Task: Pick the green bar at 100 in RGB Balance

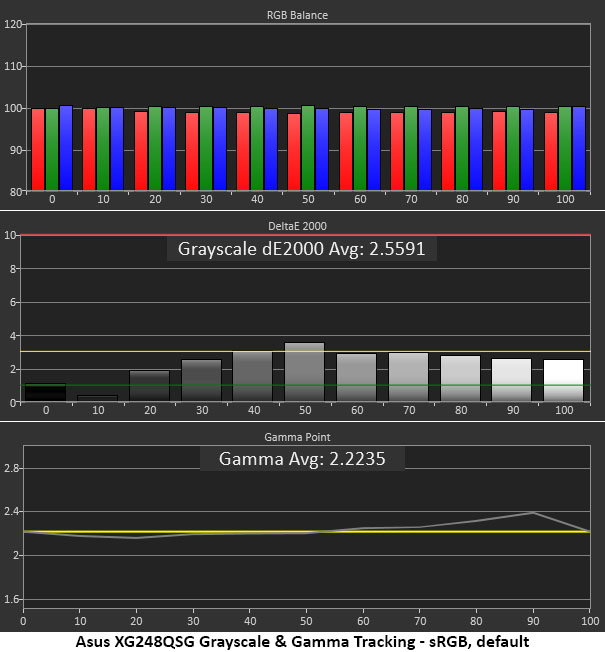Action: [565, 149]
